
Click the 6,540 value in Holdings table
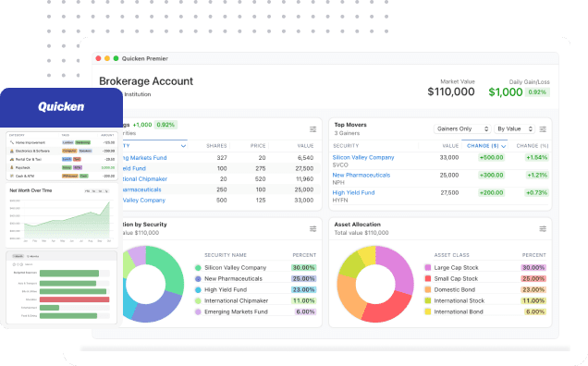[x=306, y=158]
